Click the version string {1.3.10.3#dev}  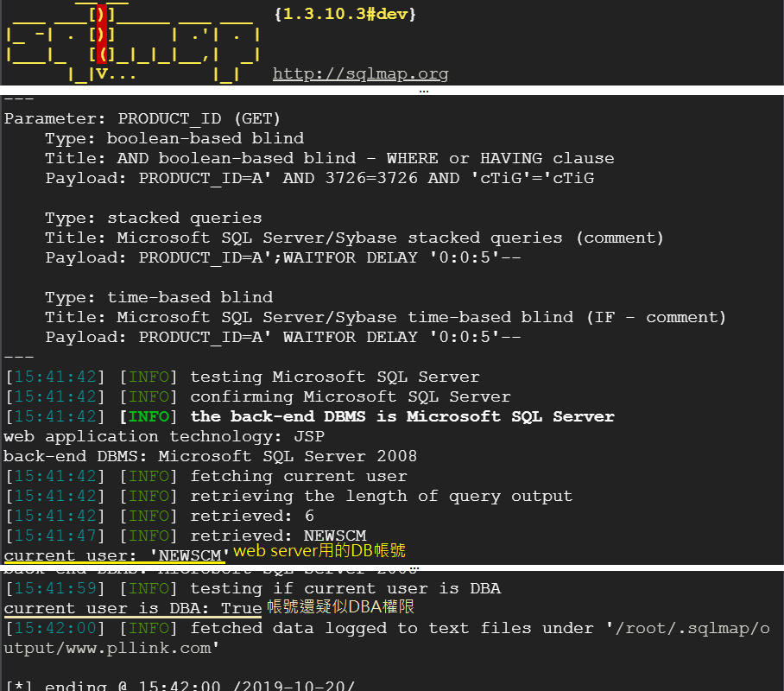pyautogui.click(x=345, y=14)
